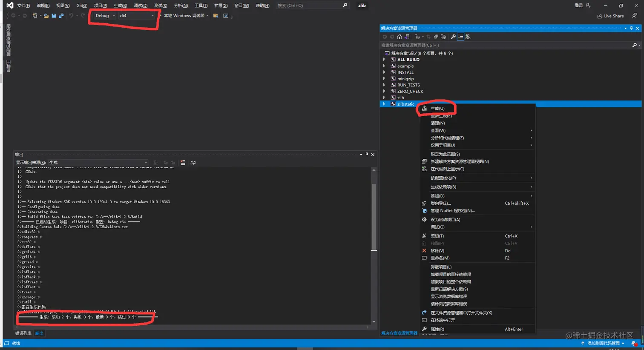Pin the 输出 output panel
The image size is (644, 350).
[x=367, y=155]
